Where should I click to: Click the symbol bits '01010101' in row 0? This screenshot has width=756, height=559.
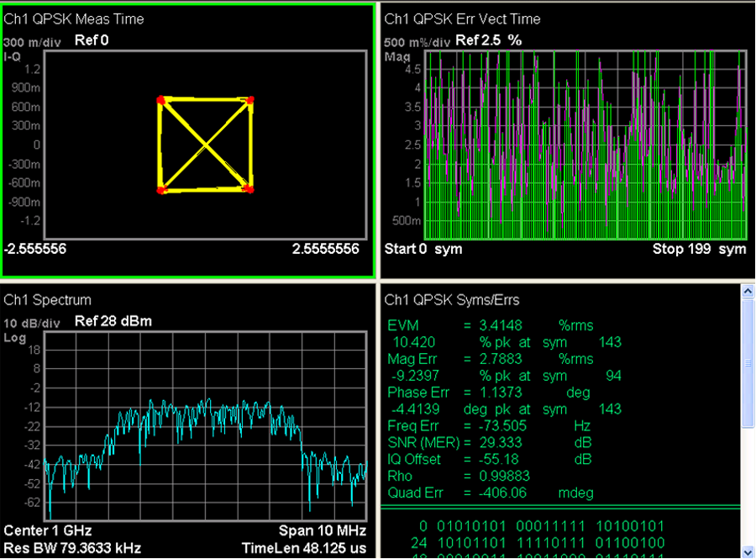pos(471,526)
